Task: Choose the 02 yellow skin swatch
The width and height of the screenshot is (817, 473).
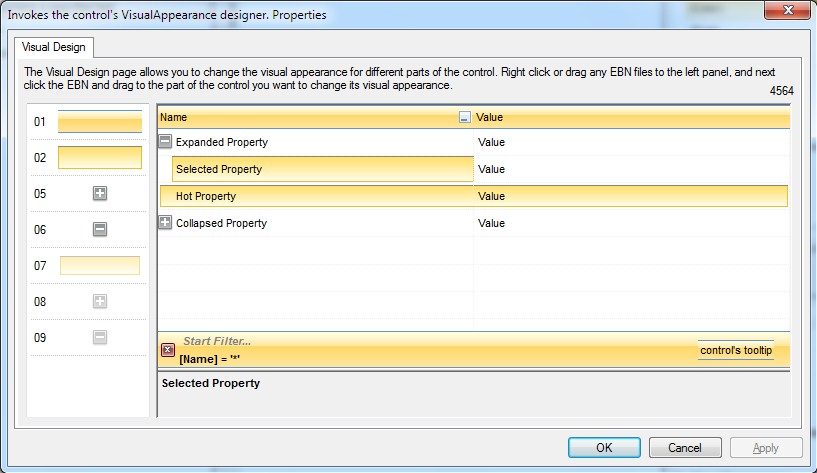Action: click(100, 158)
